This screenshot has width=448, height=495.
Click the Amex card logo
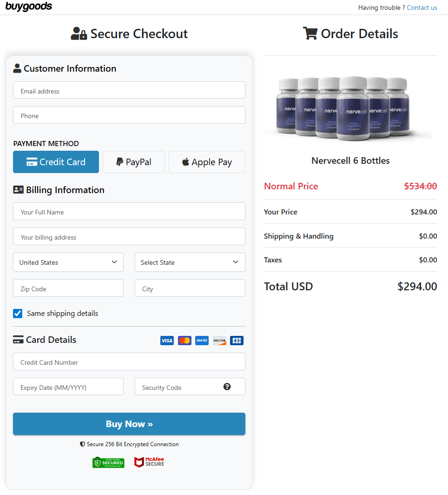click(202, 341)
